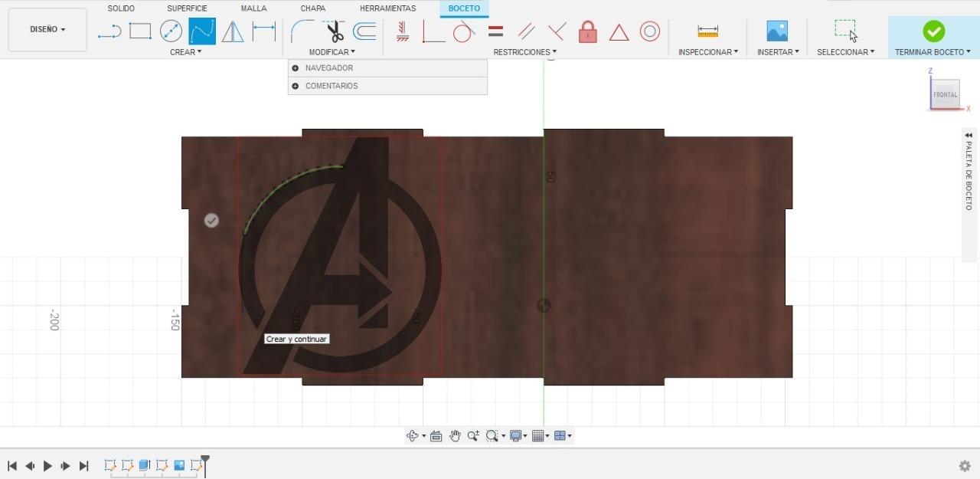
Task: Play the timeline
Action: [x=47, y=466]
